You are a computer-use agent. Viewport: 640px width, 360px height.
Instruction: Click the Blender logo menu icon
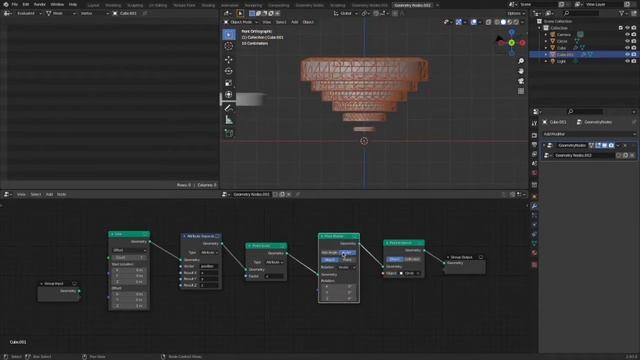point(6,4)
